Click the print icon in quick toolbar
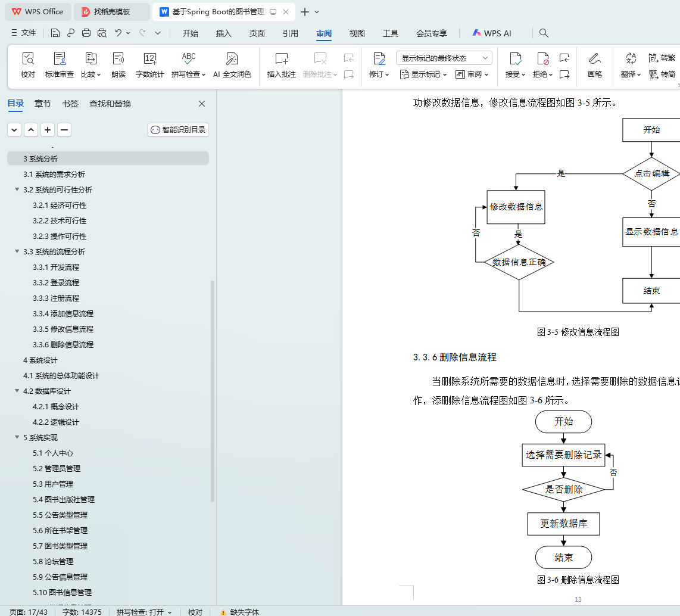The image size is (680, 616). click(86, 33)
